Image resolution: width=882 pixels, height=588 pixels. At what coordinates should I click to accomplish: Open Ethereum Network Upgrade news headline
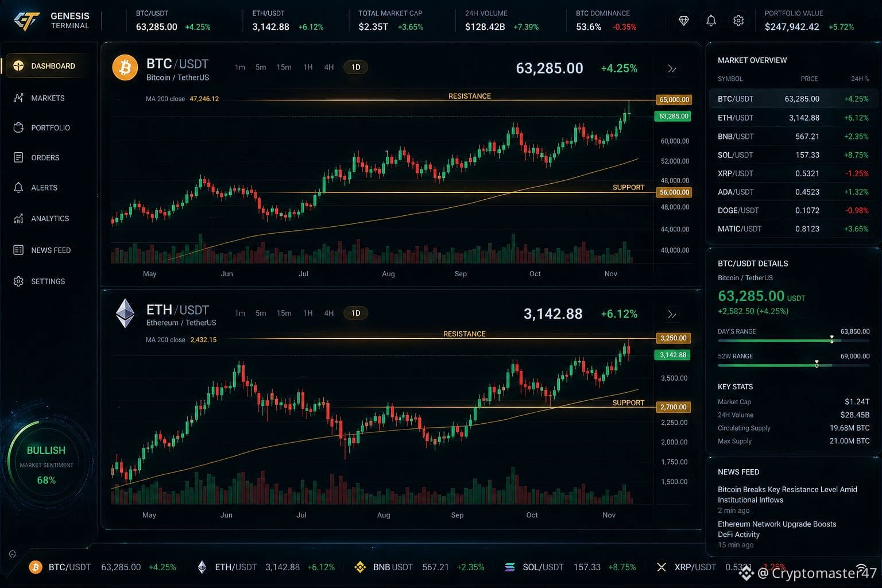tap(777, 529)
